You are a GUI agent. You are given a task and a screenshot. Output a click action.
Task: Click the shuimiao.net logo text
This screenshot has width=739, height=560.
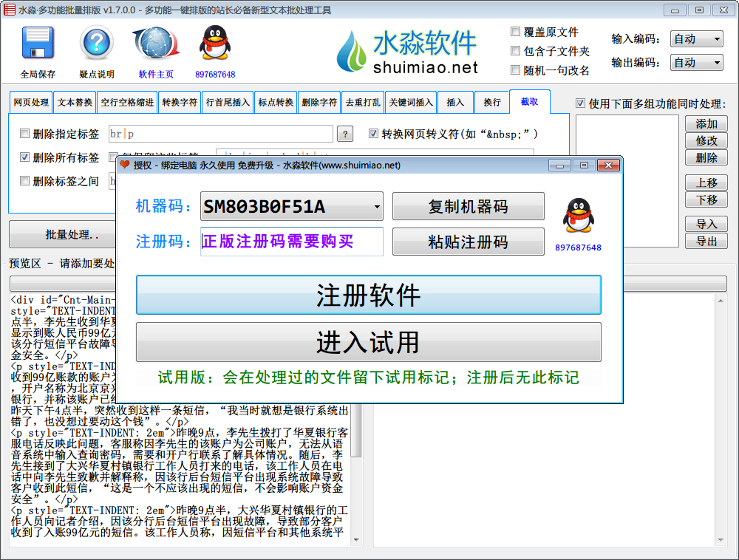(x=425, y=68)
